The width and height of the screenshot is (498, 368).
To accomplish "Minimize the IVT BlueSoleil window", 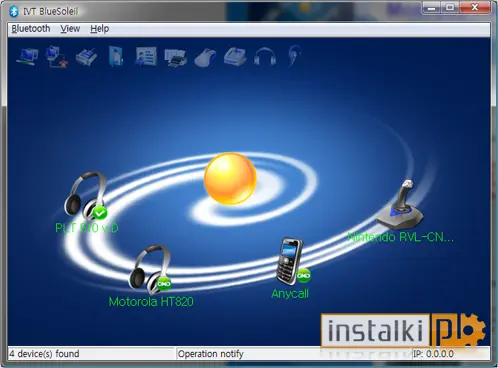I will tap(431, 8).
